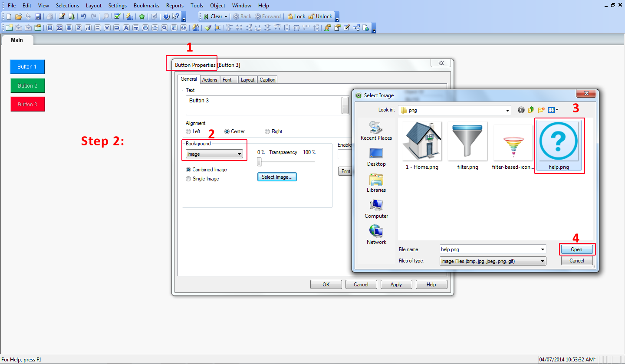Open the Selections menu
Image resolution: width=625 pixels, height=364 pixels.
[67, 6]
